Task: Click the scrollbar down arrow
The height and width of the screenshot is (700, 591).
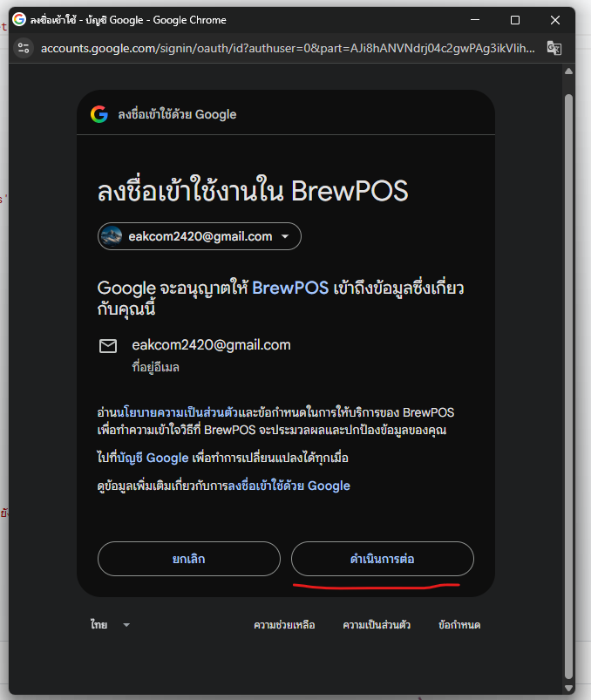Action: (x=568, y=688)
